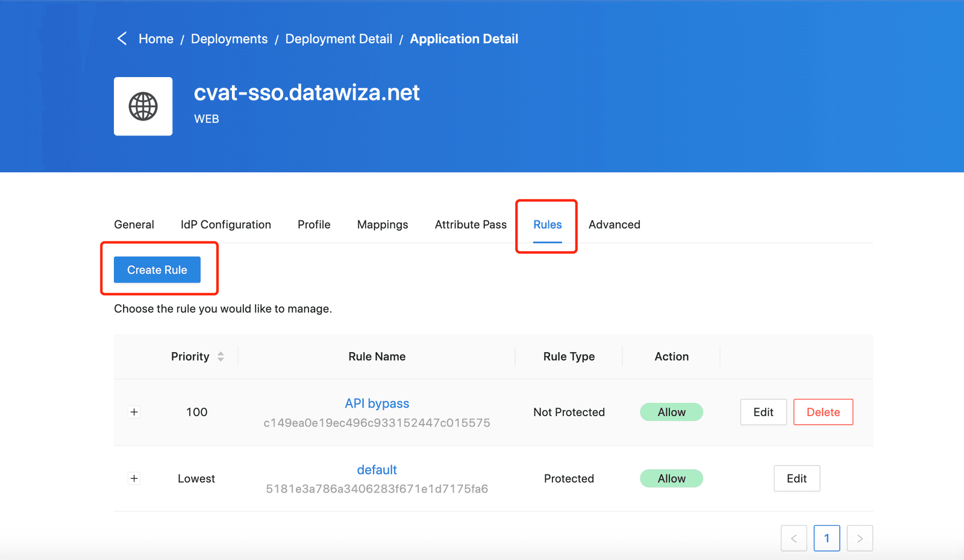Switch to the IdP Configuration tab
Viewport: 964px width, 560px height.
pyautogui.click(x=226, y=225)
